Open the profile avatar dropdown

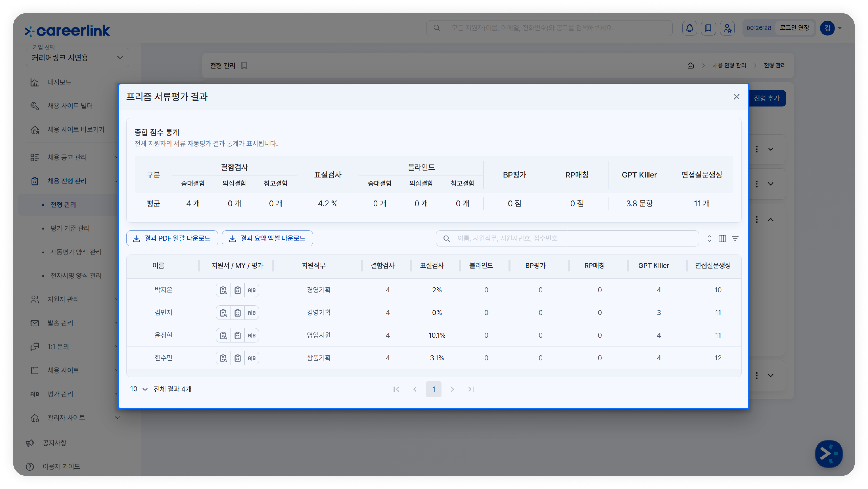[x=831, y=28]
